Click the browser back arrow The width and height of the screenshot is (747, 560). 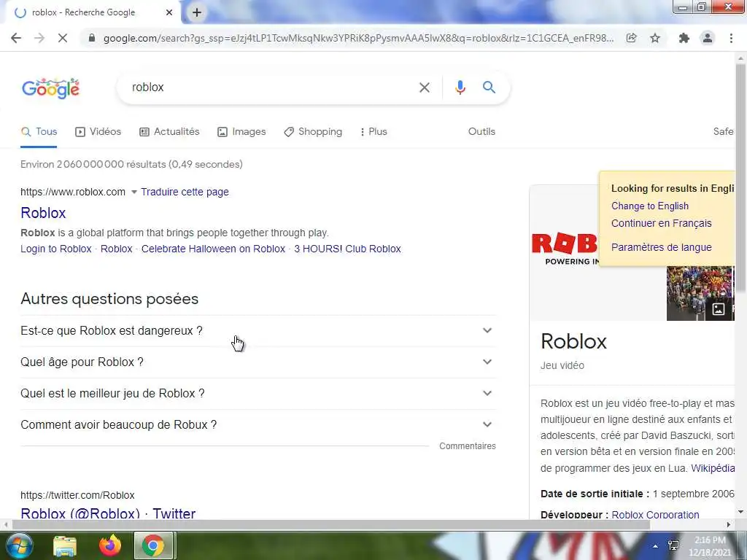16,38
